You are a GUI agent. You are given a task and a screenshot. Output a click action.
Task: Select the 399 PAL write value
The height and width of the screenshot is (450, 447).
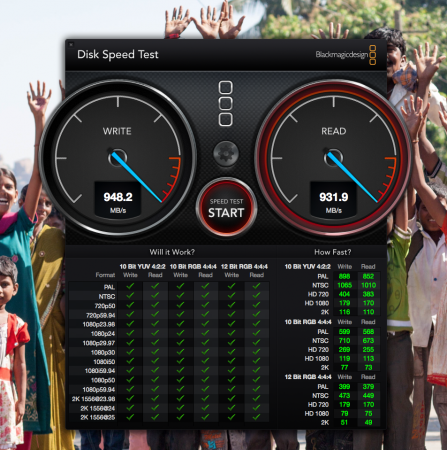[x=344, y=387]
